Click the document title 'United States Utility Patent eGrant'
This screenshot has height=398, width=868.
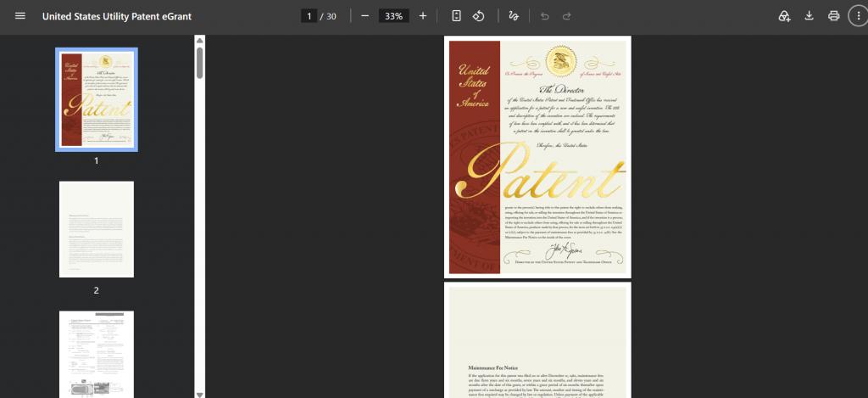[x=117, y=17]
